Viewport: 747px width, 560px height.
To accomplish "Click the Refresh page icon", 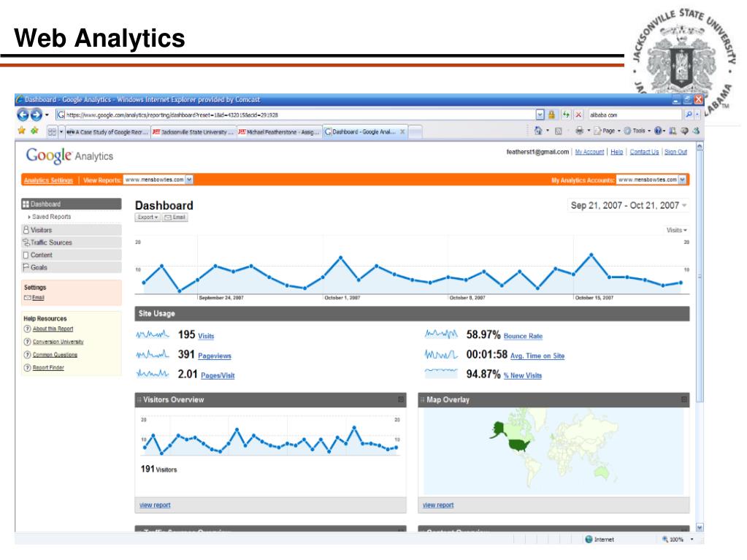I will (566, 115).
